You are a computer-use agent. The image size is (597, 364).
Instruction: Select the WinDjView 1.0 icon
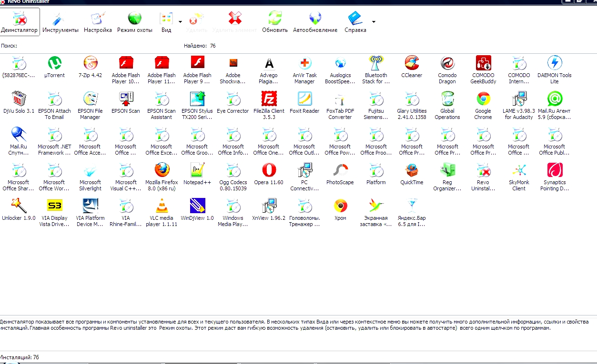[198, 206]
